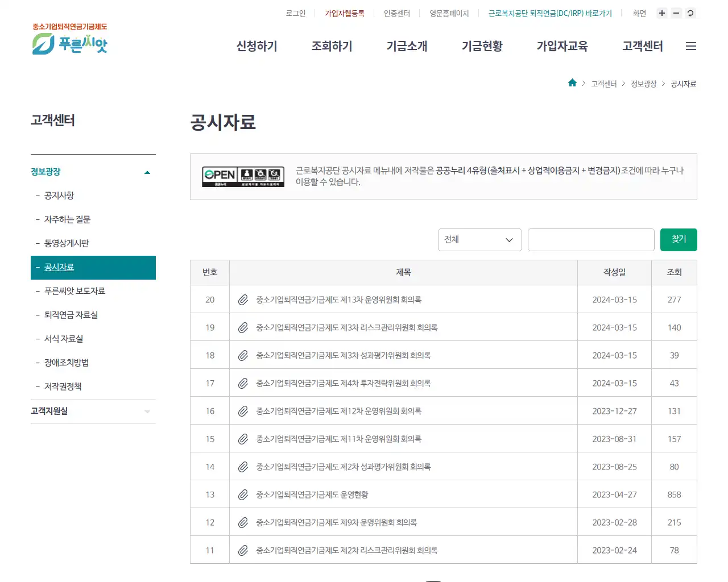Click the screen reset icon next to 화면
Viewport: 728px width, 582px height.
690,13
